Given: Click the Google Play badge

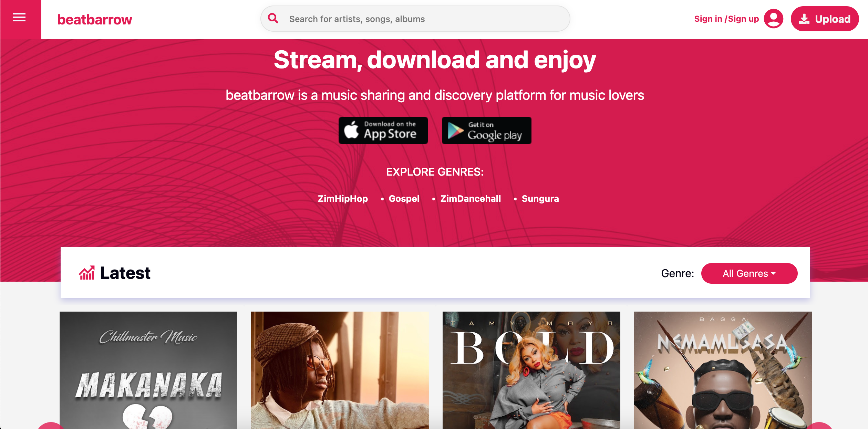Looking at the screenshot, I should 486,130.
